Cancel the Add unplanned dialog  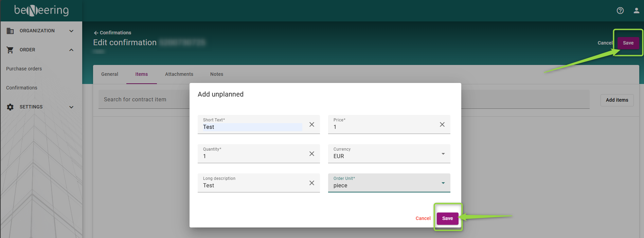[423, 218]
